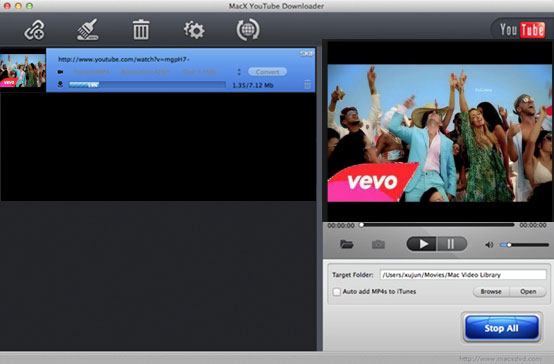The image size is (554, 364).
Task: Click the Target Folder path field
Action: click(463, 275)
